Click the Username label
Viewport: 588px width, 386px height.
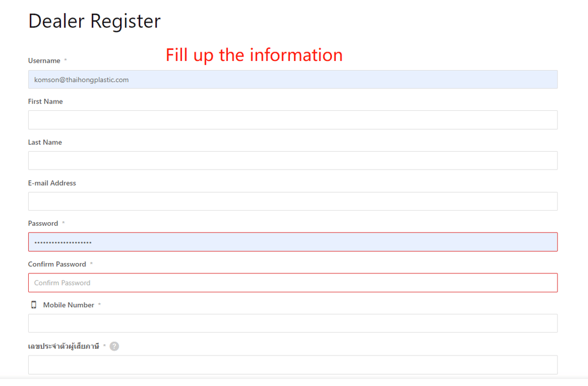coord(44,61)
